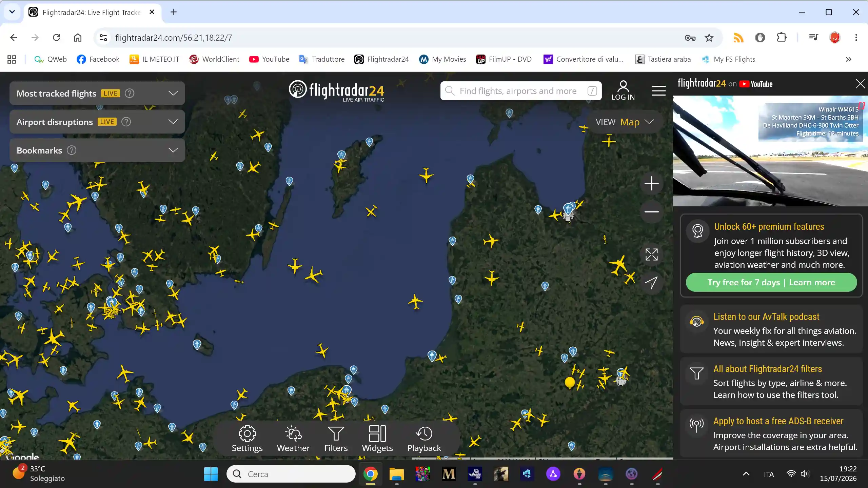
Task: Show hidden system tray icons
Action: click(746, 474)
